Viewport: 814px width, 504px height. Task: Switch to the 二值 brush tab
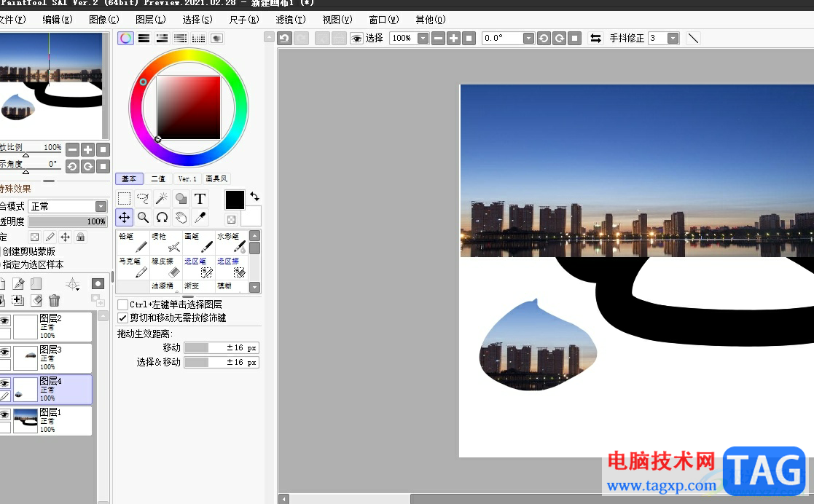tap(158, 179)
